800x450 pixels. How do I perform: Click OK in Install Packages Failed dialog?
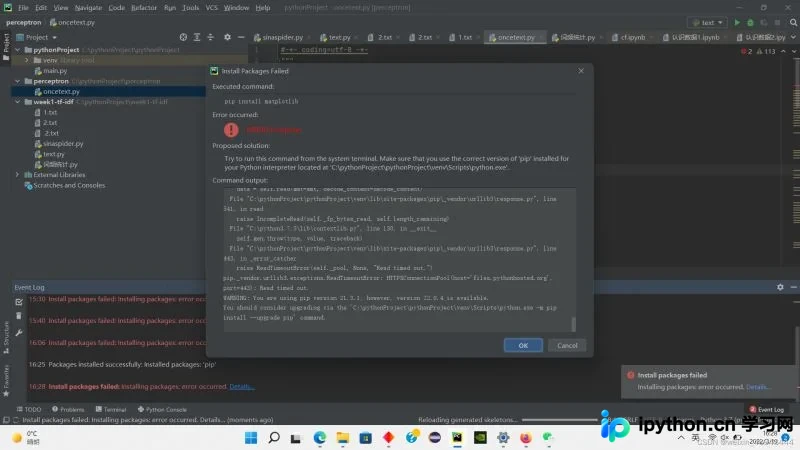[x=523, y=345]
